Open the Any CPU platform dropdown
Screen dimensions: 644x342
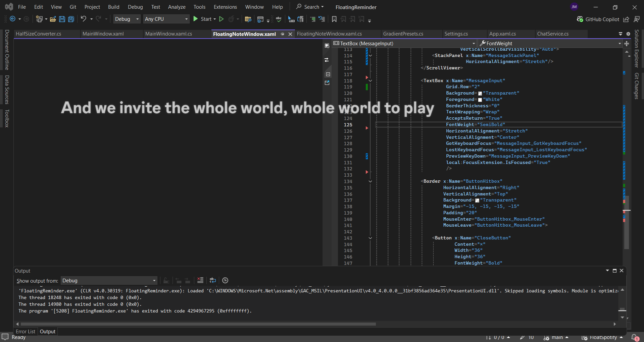tap(166, 19)
